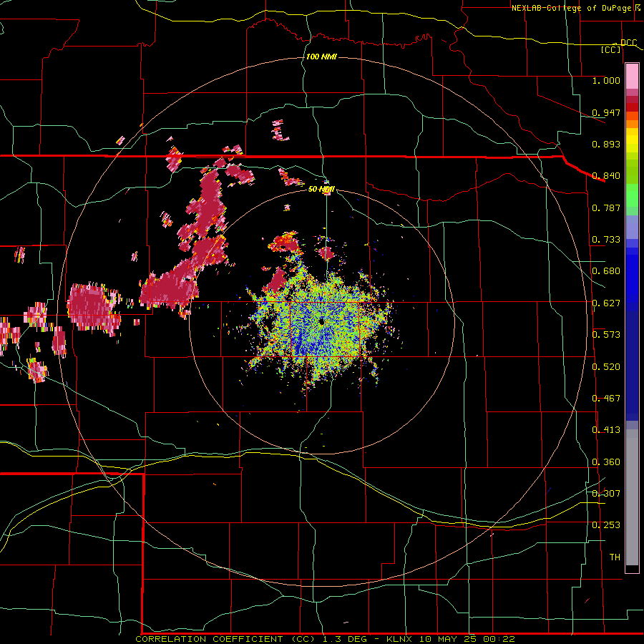Click the TH threshold label in legend
Screen dimensions: 644x644
[x=615, y=557]
